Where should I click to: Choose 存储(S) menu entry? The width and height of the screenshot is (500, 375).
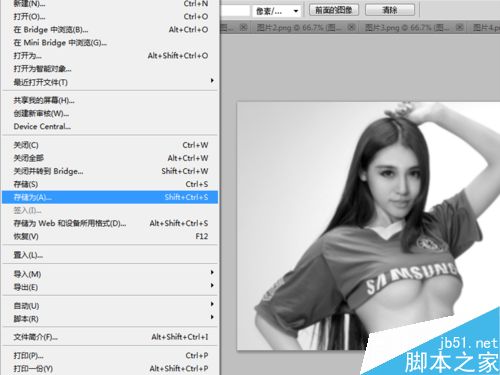(110, 184)
